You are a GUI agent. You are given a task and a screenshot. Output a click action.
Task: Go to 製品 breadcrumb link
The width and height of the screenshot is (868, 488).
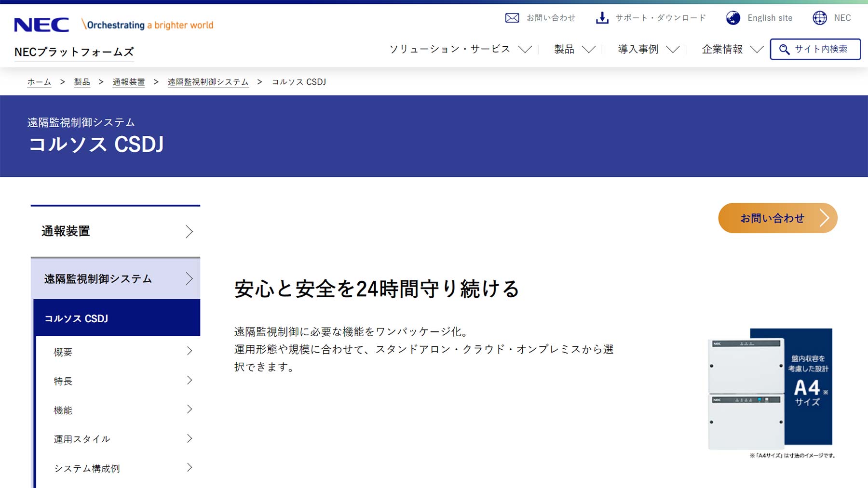82,82
